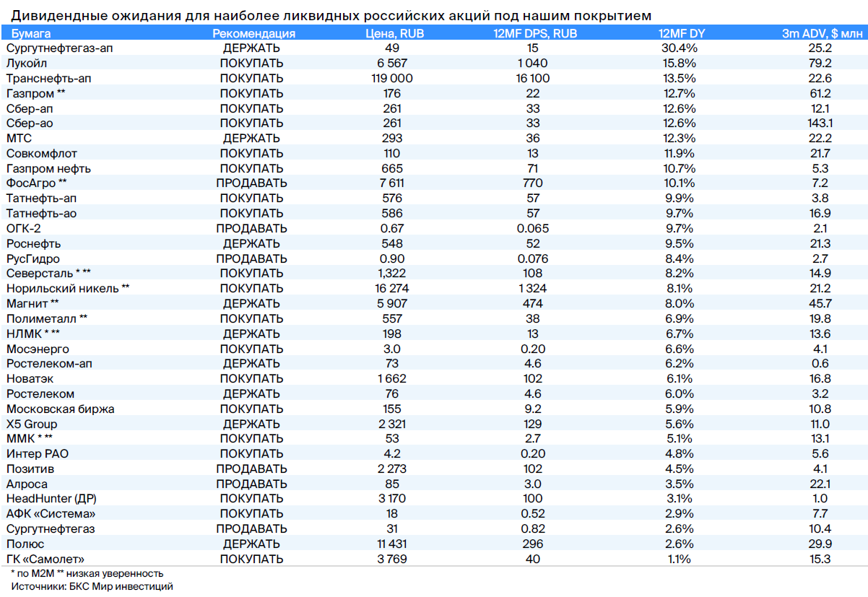The width and height of the screenshot is (868, 597).
Task: Select the Полюс price 11 431
Action: [392, 544]
